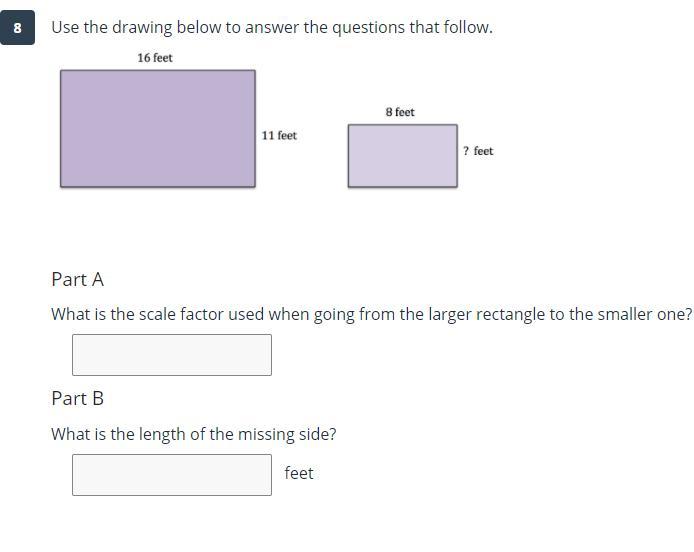Click the "16 feet" dimension label

click(x=155, y=58)
